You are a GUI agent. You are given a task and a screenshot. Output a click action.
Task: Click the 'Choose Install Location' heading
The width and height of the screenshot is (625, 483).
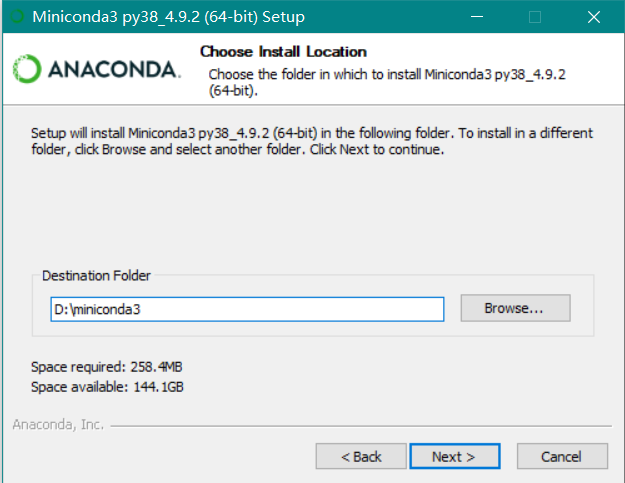pyautogui.click(x=283, y=51)
